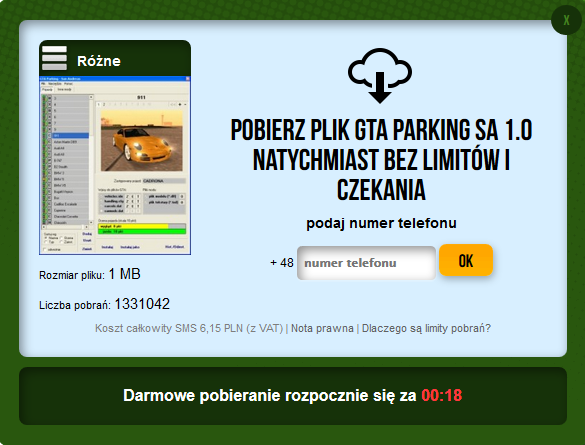Confirm phone number with OK button

tap(466, 260)
